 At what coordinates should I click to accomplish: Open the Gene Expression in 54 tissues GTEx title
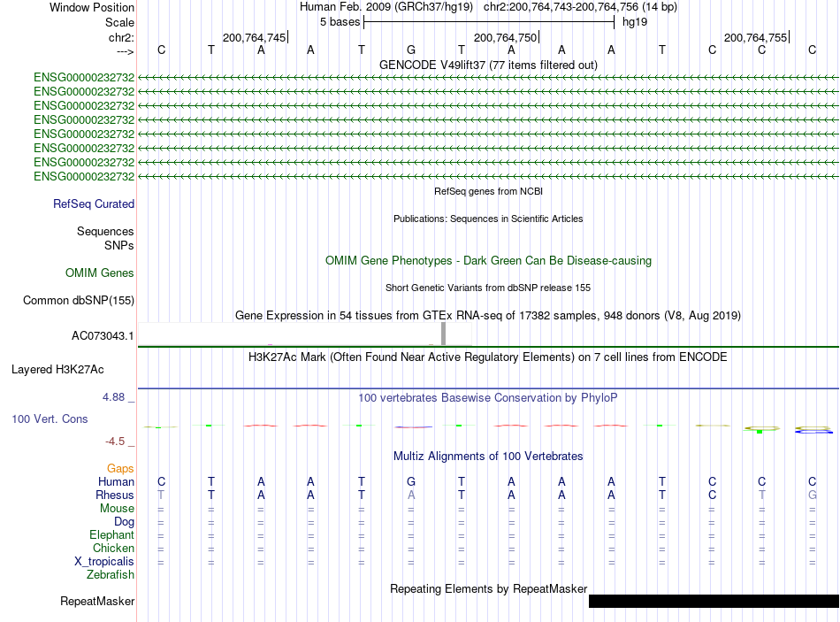click(x=488, y=315)
